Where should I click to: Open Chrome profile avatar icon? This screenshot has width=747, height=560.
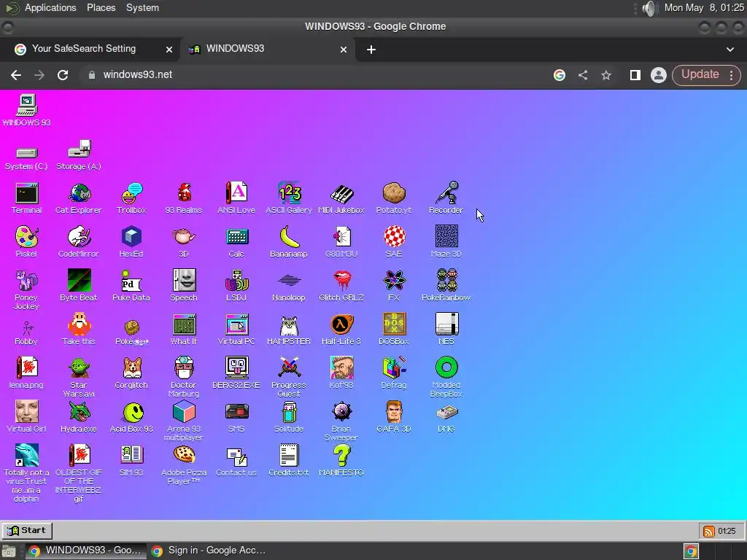pyautogui.click(x=659, y=75)
